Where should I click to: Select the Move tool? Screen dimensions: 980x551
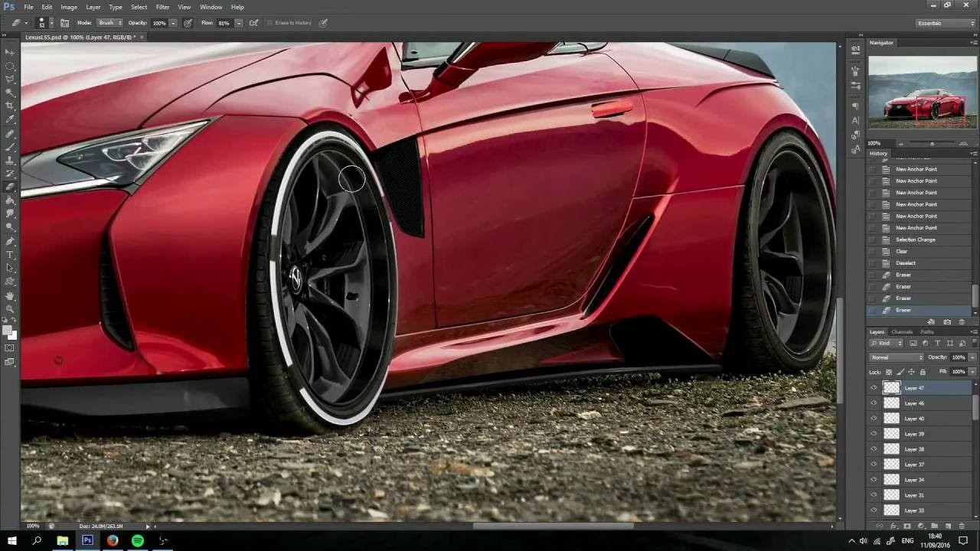(x=10, y=52)
